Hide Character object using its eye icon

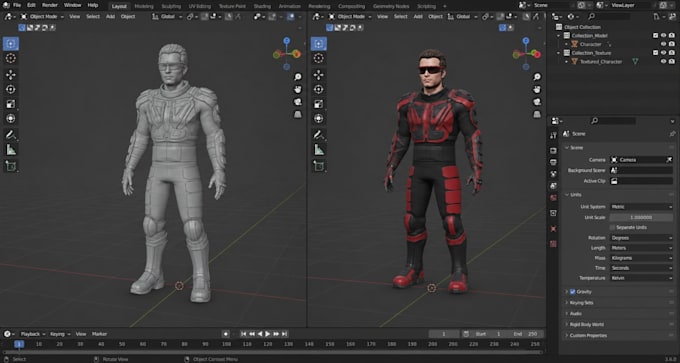[x=664, y=44]
